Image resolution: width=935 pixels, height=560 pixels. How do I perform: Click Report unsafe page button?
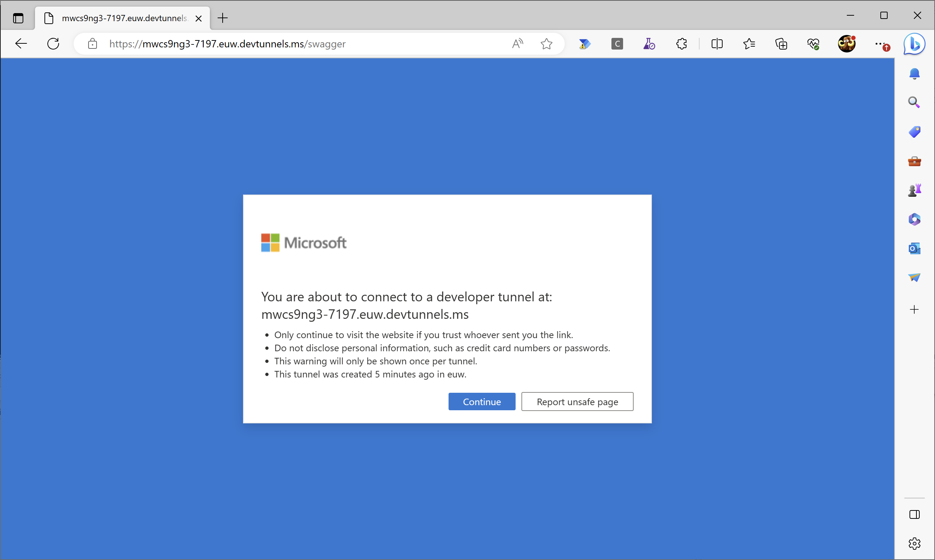[x=577, y=402]
